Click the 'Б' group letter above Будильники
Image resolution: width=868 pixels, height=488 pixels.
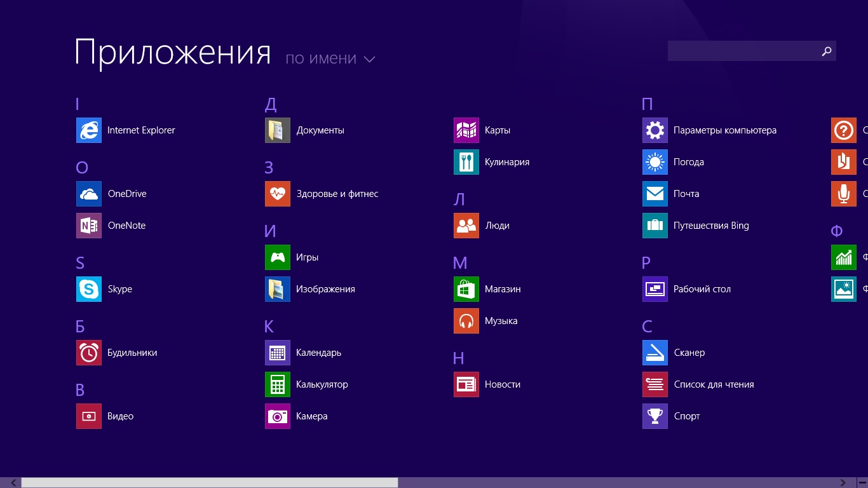pyautogui.click(x=80, y=327)
